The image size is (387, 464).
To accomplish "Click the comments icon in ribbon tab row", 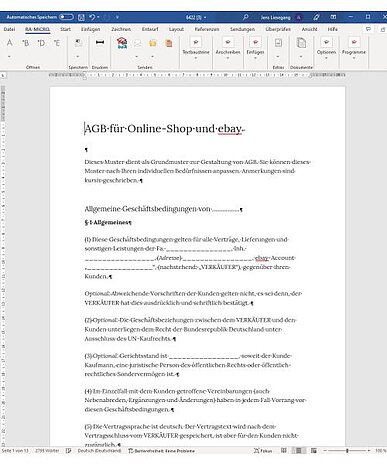I will click(368, 29).
